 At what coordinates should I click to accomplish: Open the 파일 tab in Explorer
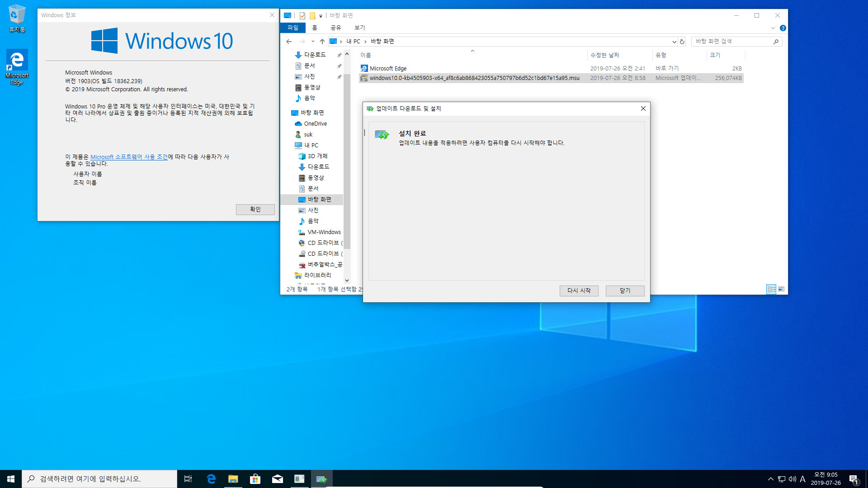point(293,28)
